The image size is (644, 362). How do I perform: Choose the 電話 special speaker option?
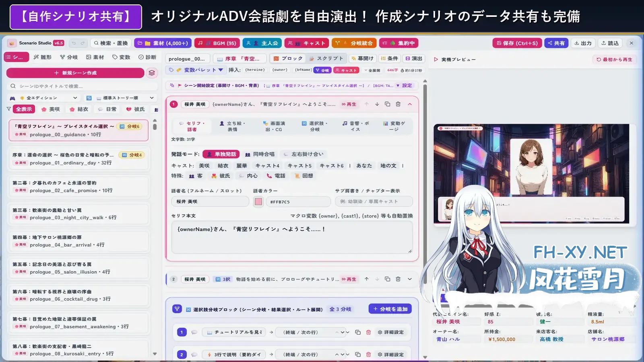tap(276, 176)
